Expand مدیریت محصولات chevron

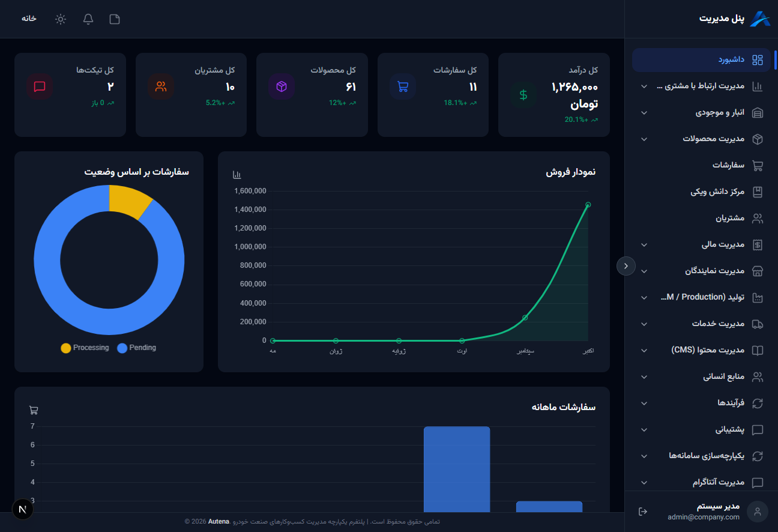tap(644, 139)
